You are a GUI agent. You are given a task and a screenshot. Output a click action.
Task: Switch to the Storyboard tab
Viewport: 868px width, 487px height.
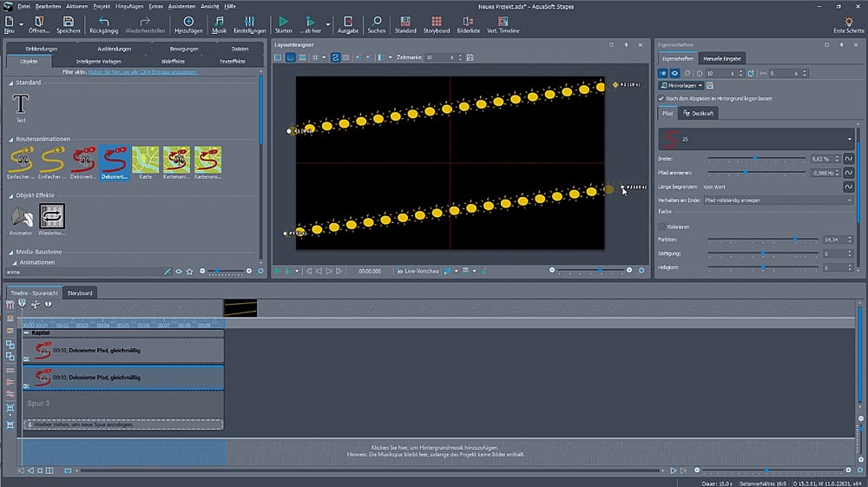(80, 293)
